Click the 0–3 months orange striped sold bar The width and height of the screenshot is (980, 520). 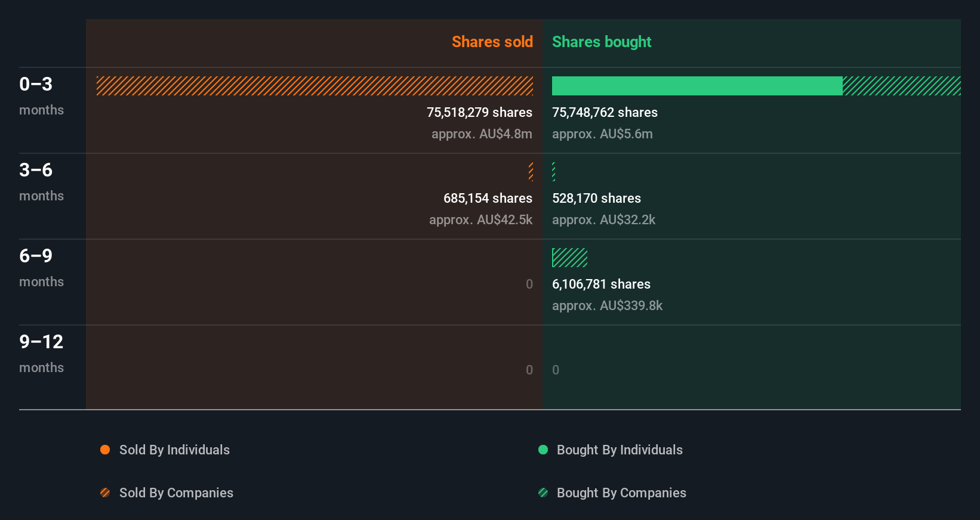click(315, 86)
